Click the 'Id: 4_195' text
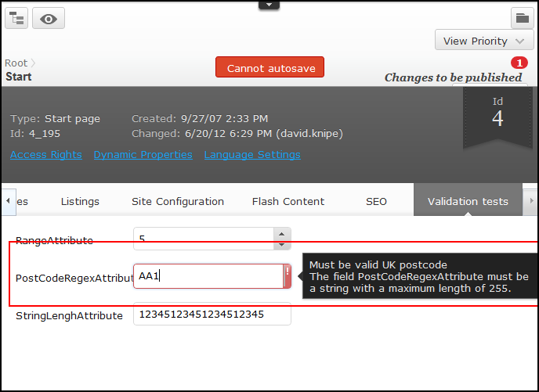 click(35, 133)
